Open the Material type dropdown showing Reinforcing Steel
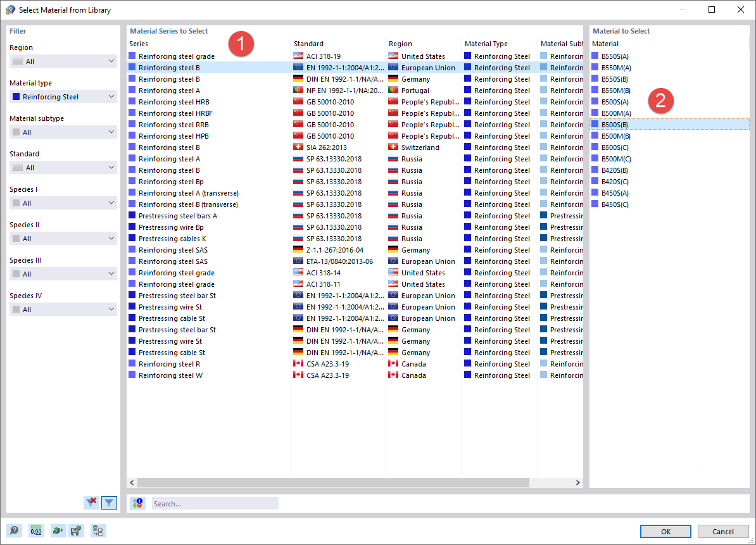The width and height of the screenshot is (756, 545). pos(63,97)
